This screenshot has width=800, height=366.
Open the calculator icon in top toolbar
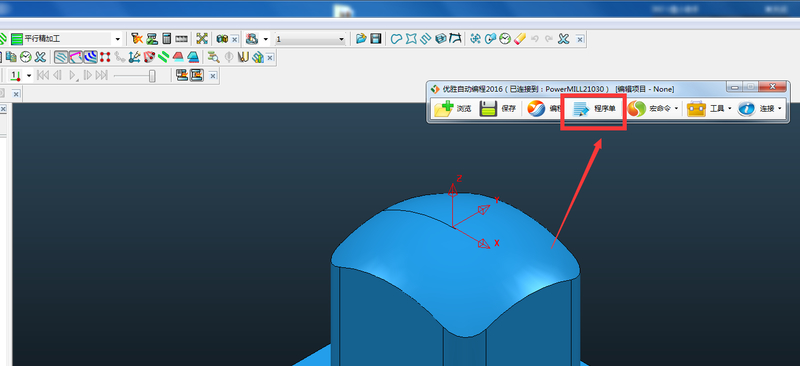[166, 38]
